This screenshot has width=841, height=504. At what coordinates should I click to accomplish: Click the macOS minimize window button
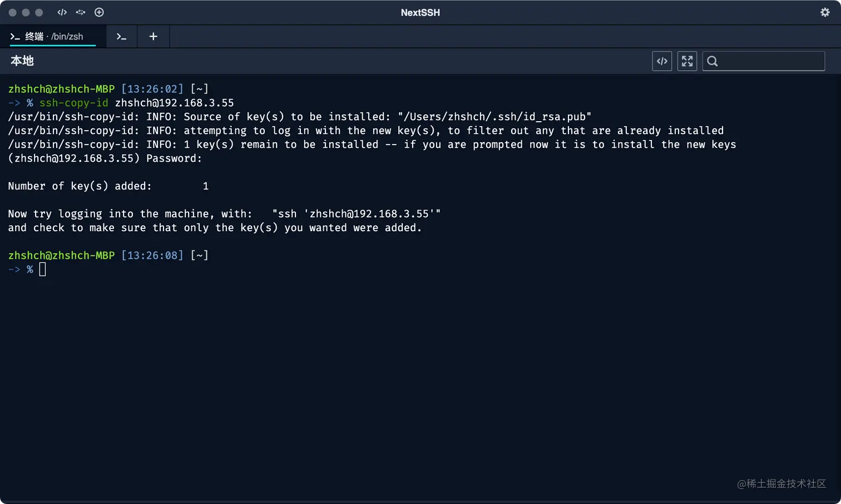(x=26, y=12)
